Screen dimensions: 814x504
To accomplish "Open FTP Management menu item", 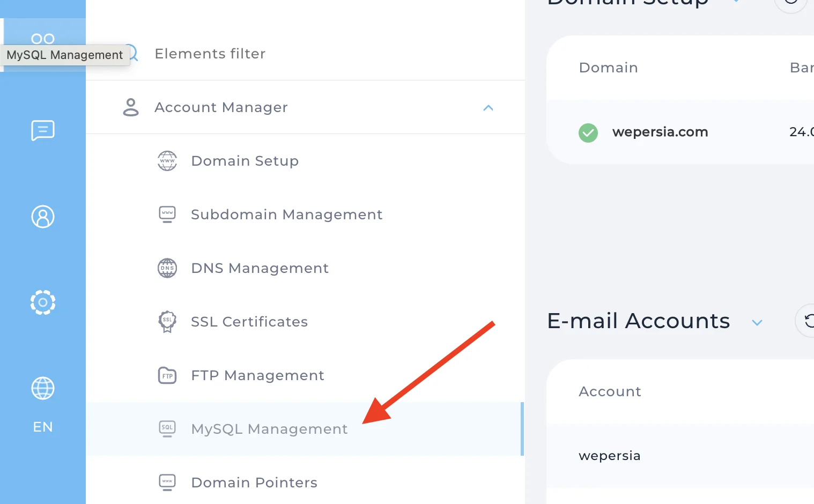I will pyautogui.click(x=305, y=375).
